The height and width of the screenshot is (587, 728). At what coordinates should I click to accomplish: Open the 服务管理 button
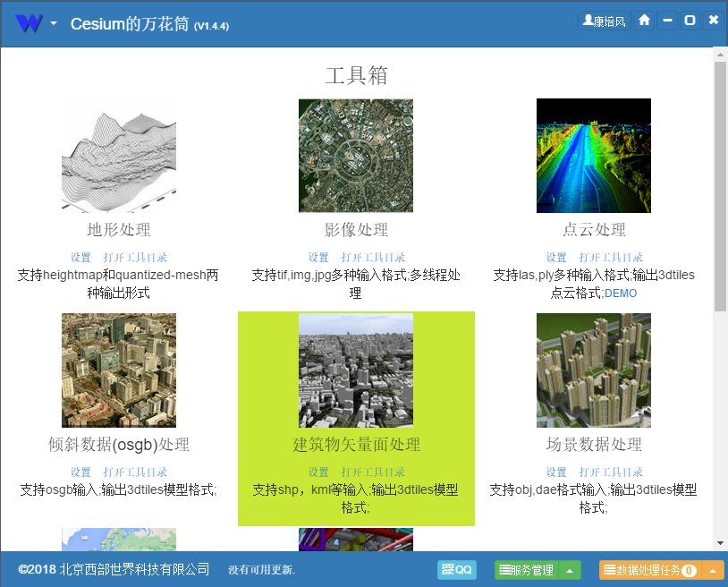pyautogui.click(x=527, y=570)
